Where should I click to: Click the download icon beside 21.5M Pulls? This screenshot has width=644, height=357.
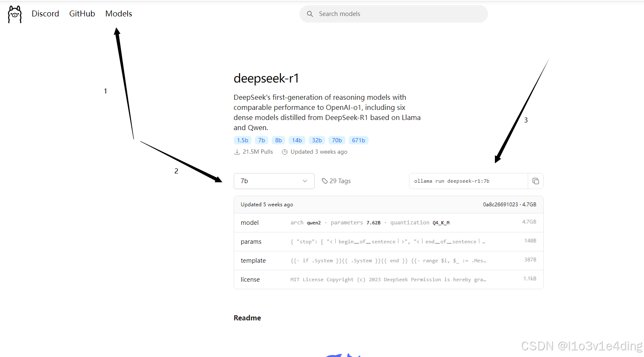click(x=237, y=152)
